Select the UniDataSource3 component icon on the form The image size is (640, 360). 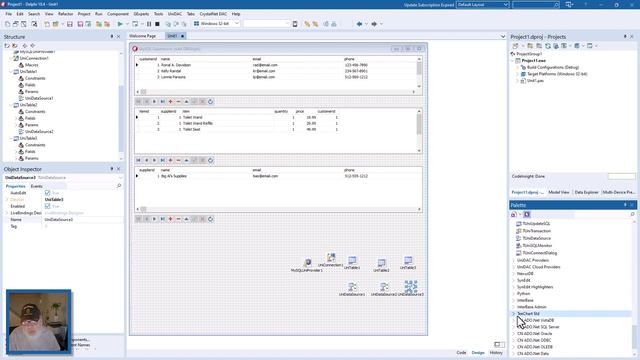[411, 287]
